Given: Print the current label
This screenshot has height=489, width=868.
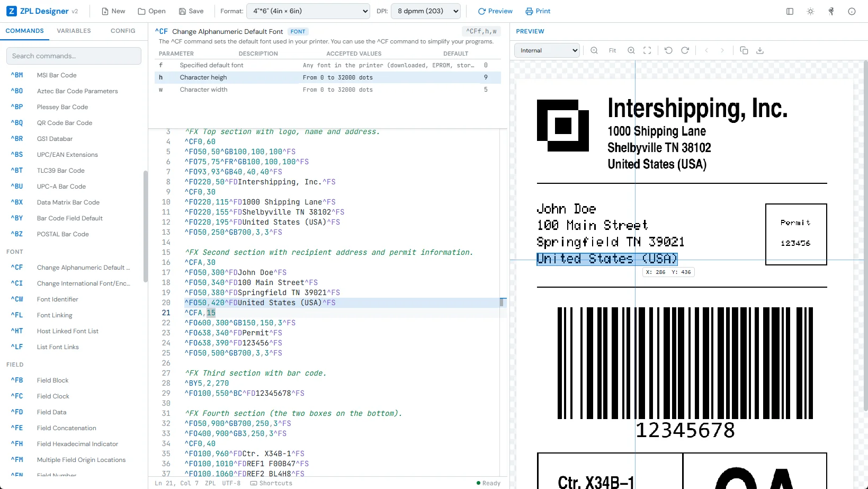Looking at the screenshot, I should (x=538, y=11).
